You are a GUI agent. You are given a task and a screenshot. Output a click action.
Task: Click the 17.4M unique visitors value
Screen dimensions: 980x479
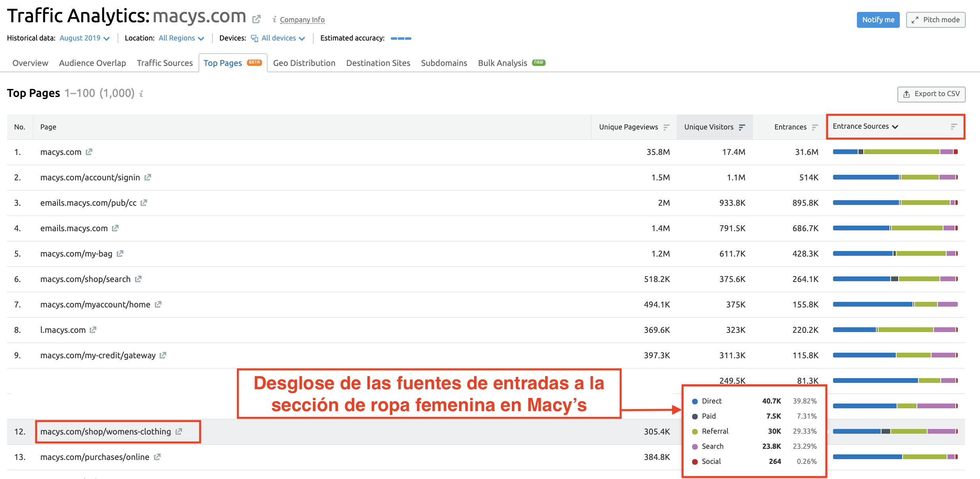(x=733, y=152)
